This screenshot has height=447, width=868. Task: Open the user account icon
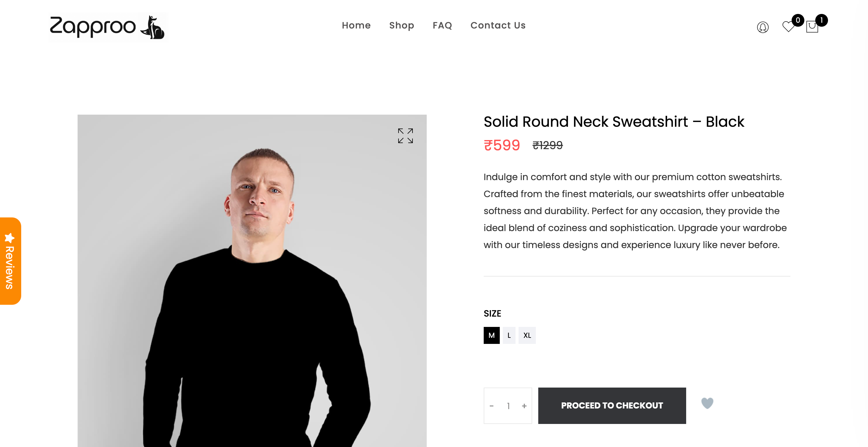763,27
